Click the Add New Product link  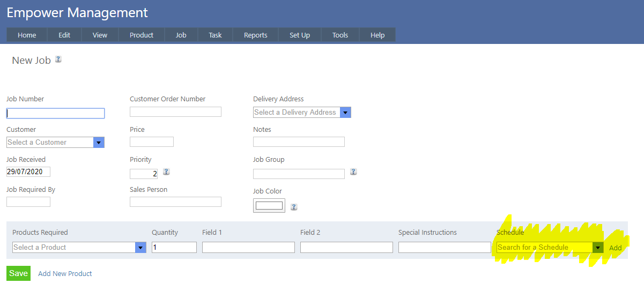(x=65, y=274)
